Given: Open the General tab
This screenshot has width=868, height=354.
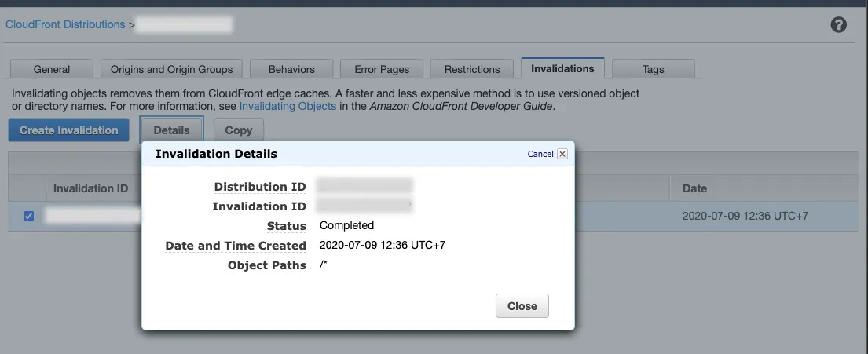Looking at the screenshot, I should tap(52, 69).
